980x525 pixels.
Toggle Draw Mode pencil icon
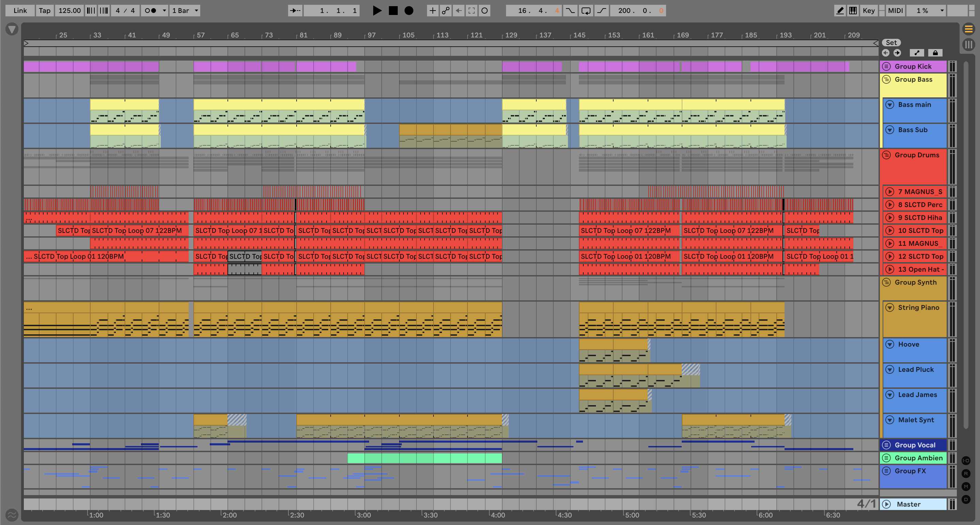tap(840, 11)
